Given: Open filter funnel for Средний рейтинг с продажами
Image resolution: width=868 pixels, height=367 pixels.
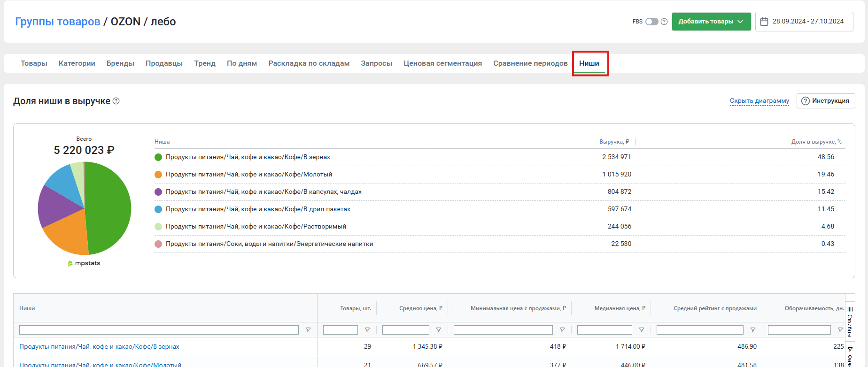Looking at the screenshot, I should (x=753, y=330).
